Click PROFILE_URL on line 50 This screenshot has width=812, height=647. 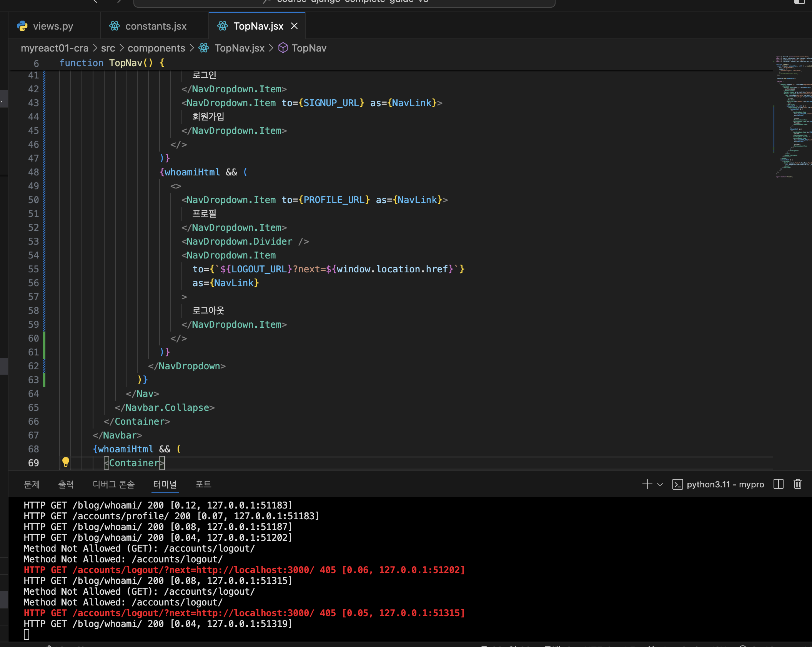point(334,200)
